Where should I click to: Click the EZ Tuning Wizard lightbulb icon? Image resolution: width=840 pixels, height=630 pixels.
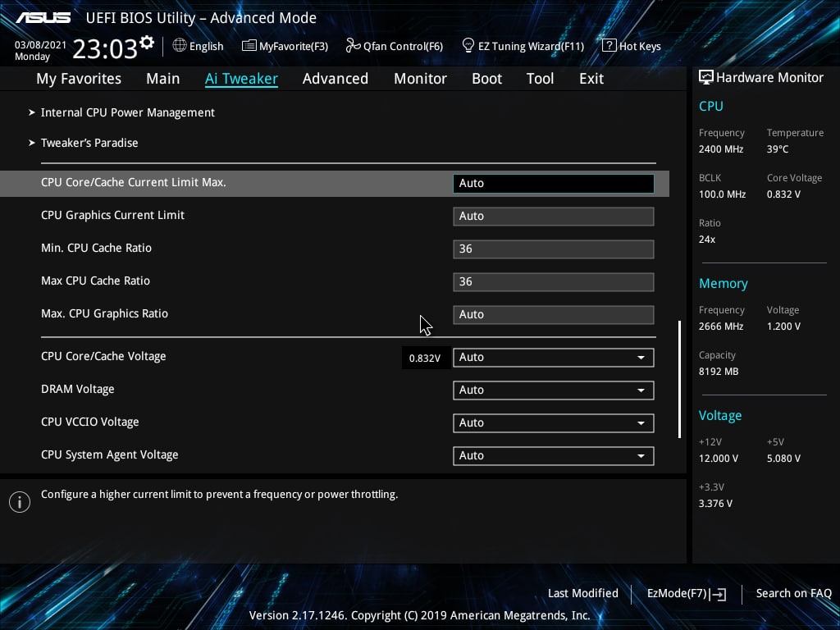click(468, 46)
